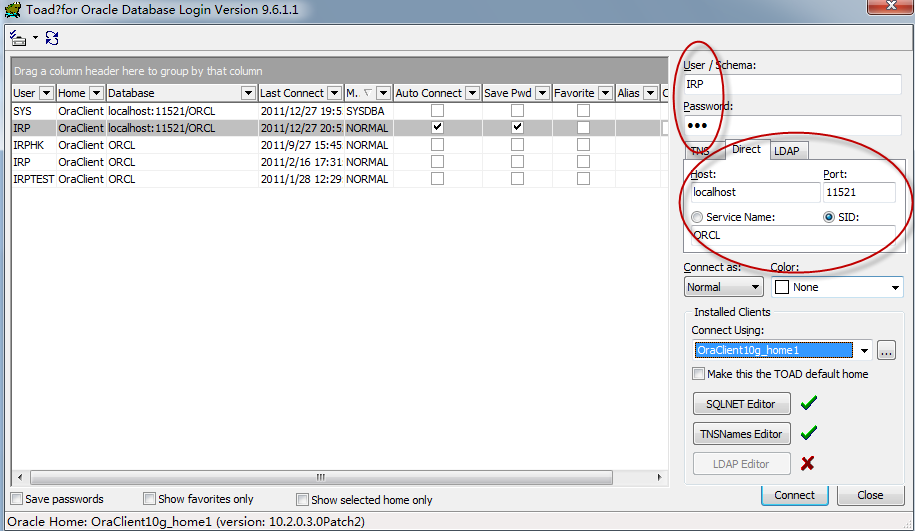This screenshot has height=531, width=915.
Task: Click the Host field containing localhost
Action: [x=755, y=192]
